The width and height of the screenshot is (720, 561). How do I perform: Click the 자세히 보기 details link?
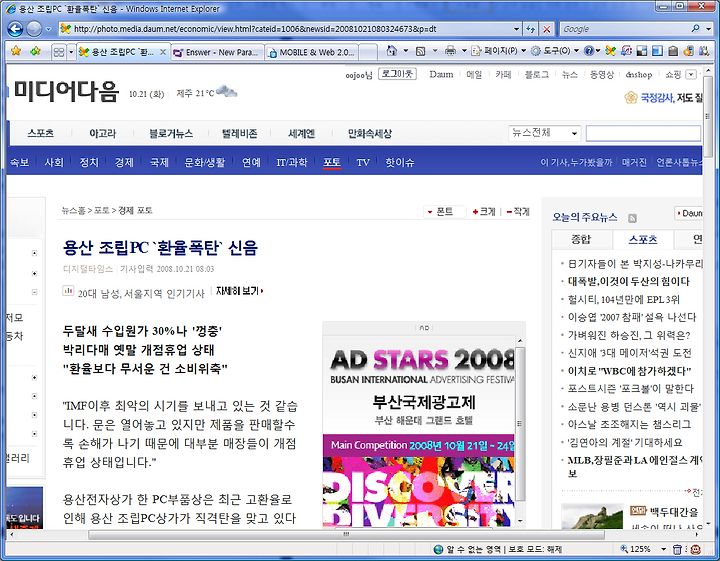point(240,291)
